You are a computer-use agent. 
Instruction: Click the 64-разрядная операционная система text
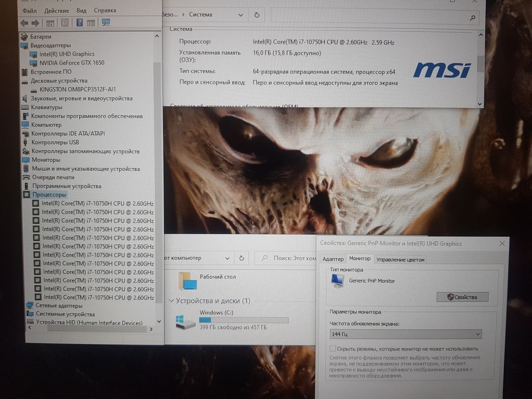[324, 72]
